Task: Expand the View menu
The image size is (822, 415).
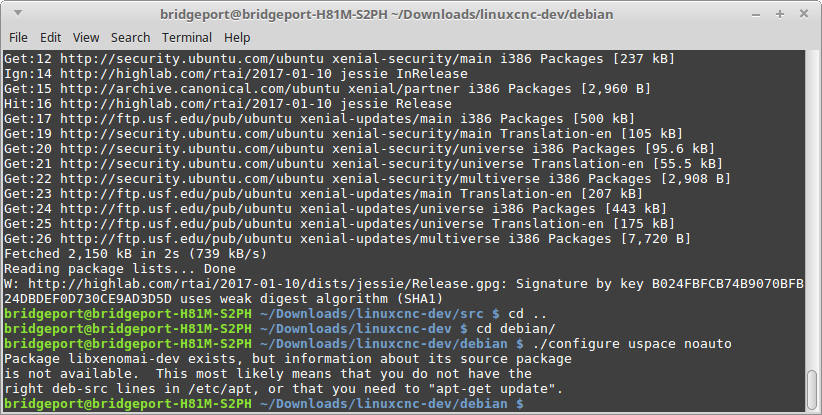Action: (86, 37)
